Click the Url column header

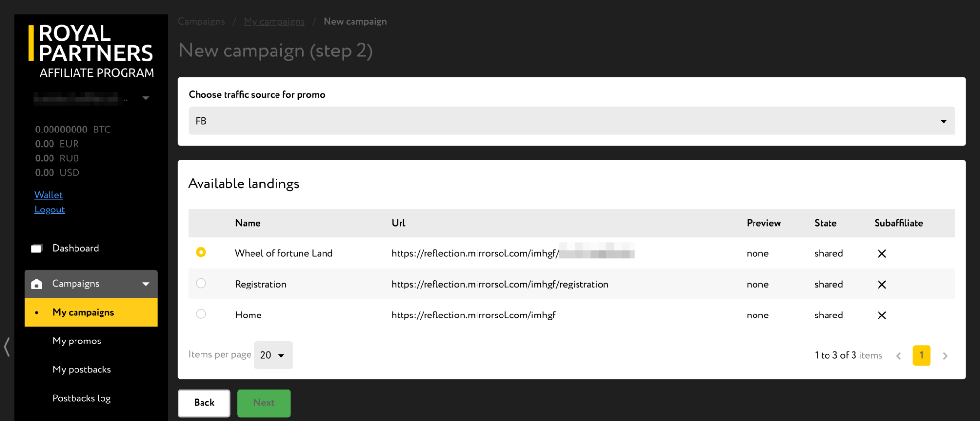click(399, 223)
